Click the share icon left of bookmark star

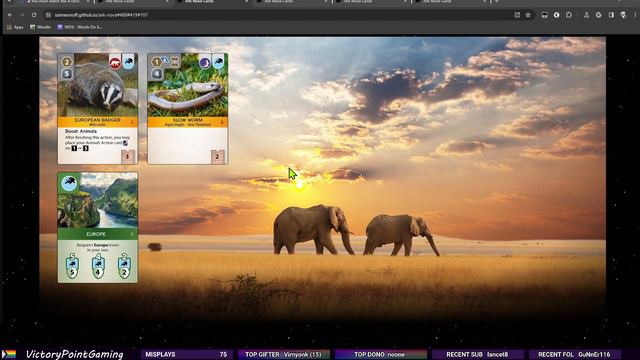[517, 15]
